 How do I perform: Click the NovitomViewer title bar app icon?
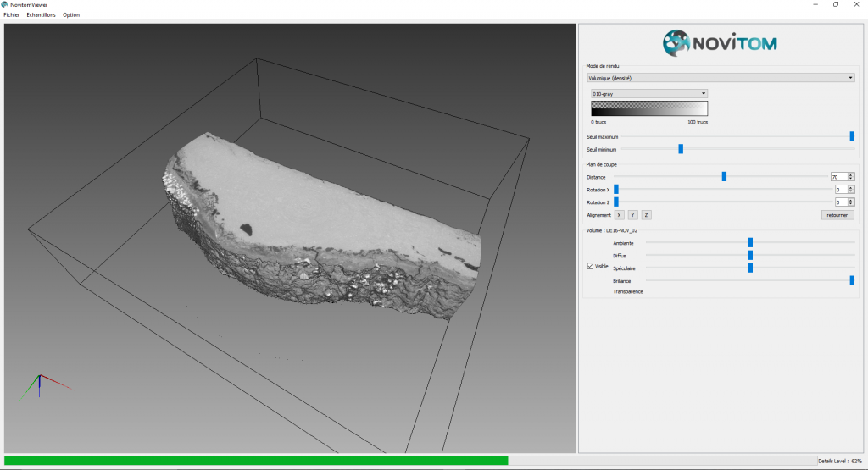tap(6, 4)
